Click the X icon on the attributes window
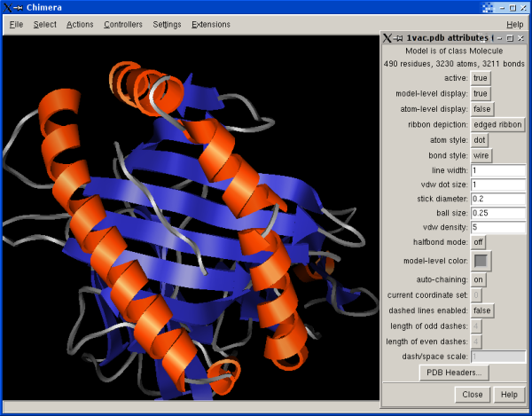The height and width of the screenshot is (416, 532). click(x=387, y=38)
